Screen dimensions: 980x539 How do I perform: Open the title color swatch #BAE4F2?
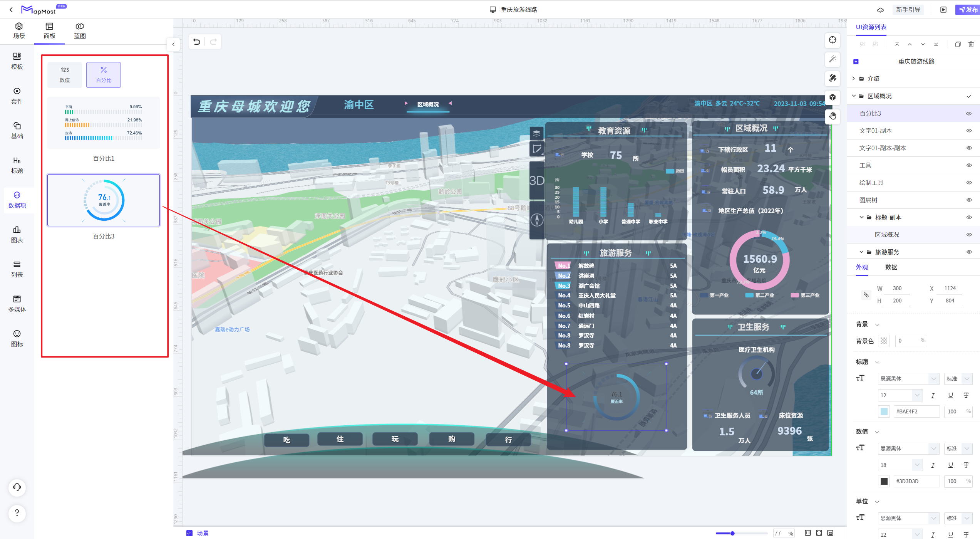pyautogui.click(x=884, y=411)
